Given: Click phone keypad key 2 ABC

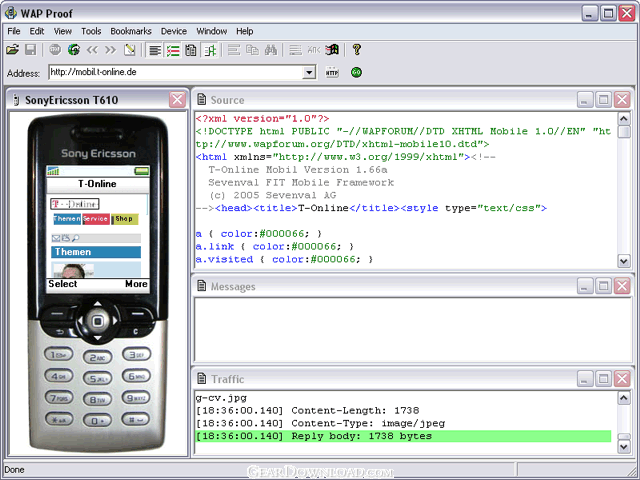Looking at the screenshot, I should [97, 358].
